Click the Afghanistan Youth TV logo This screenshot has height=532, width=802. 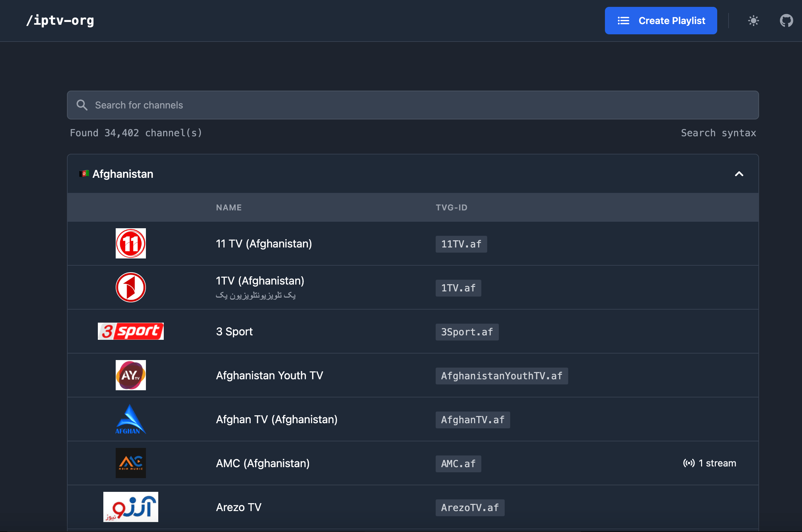131,375
